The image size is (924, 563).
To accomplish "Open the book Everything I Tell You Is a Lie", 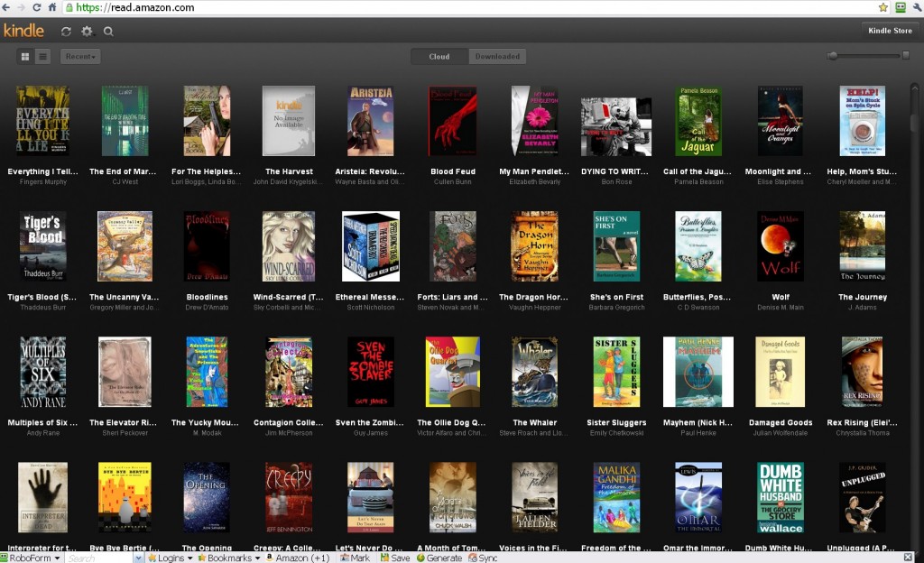I will [43, 121].
